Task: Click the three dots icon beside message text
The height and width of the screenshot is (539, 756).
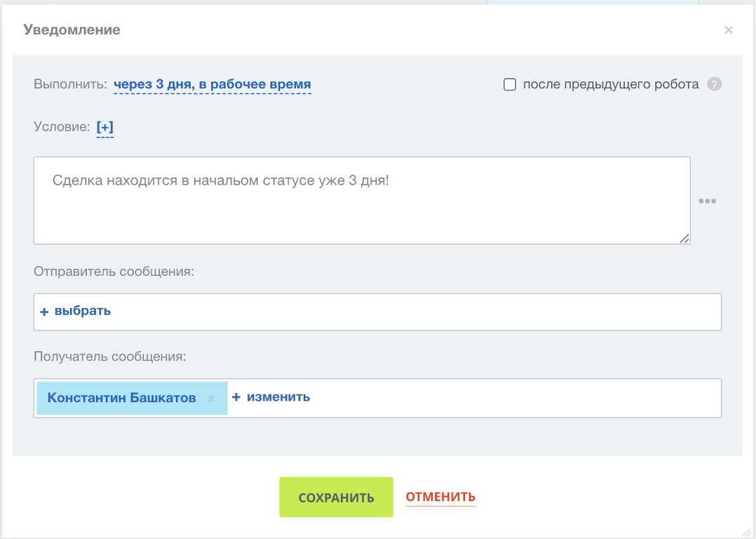Action: point(707,201)
